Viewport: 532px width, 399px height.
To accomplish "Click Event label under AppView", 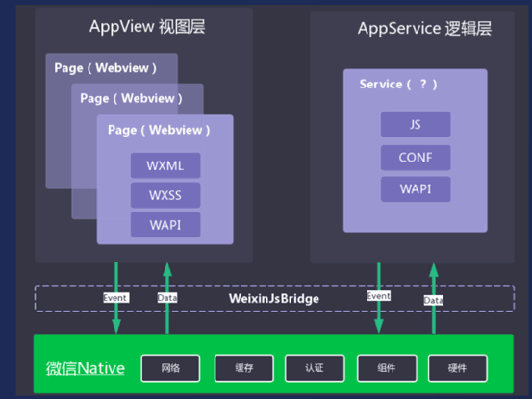I will [115, 298].
